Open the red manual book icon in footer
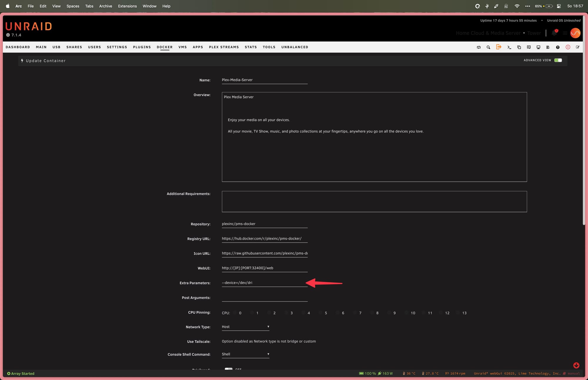 564,374
